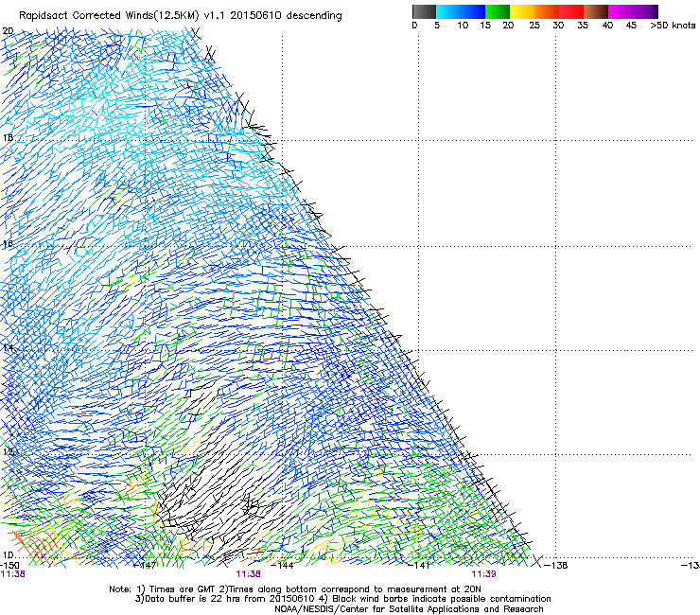Click the '10' legend scale number
This screenshot has width=700, height=615.
(x=463, y=26)
